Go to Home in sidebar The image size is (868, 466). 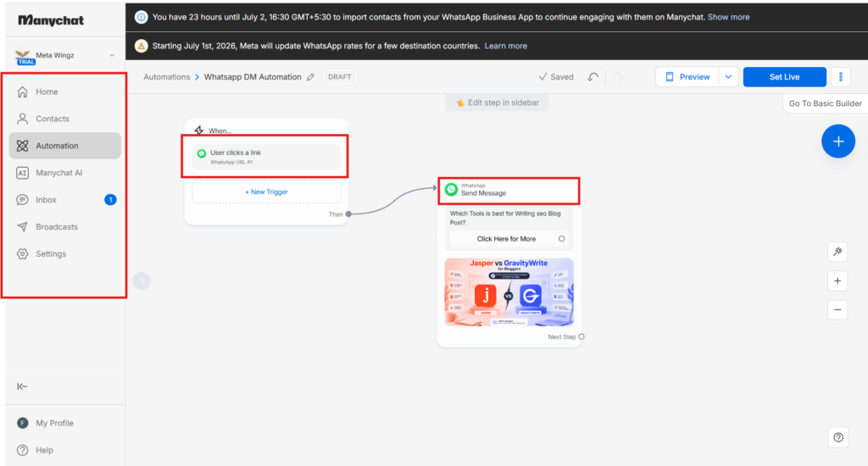tap(64, 92)
